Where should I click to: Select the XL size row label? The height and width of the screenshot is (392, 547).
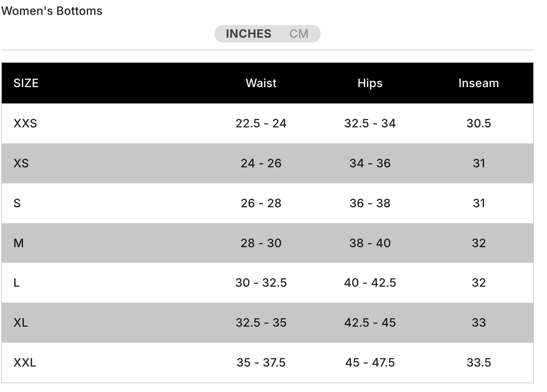coord(21,323)
